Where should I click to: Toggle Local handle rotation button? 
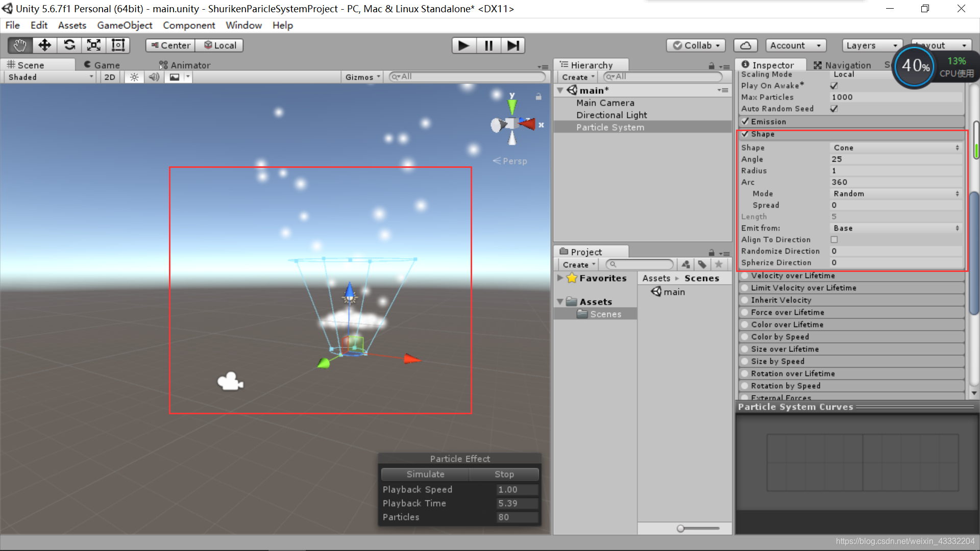pyautogui.click(x=219, y=45)
